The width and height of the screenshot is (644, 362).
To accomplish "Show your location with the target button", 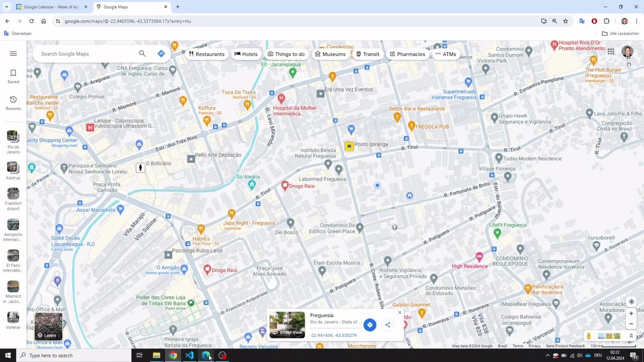I will (x=631, y=302).
